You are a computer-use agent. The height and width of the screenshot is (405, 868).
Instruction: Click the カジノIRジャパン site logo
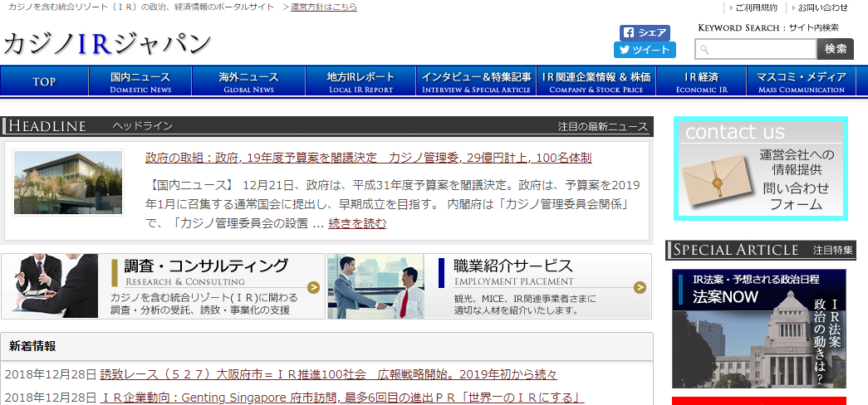pos(107,44)
